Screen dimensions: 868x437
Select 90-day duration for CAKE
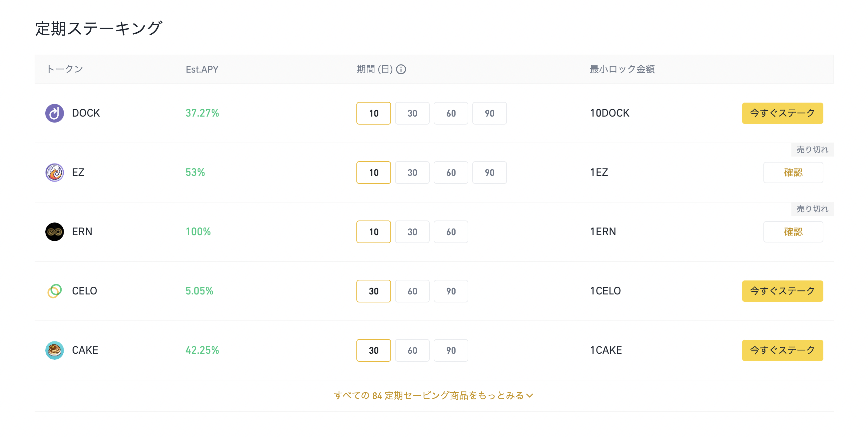coord(451,350)
